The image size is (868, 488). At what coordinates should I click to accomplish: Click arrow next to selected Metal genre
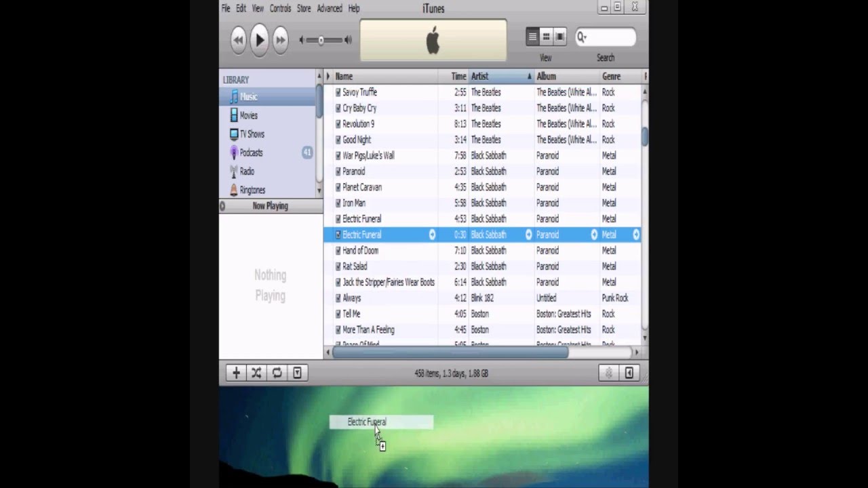[x=636, y=235]
